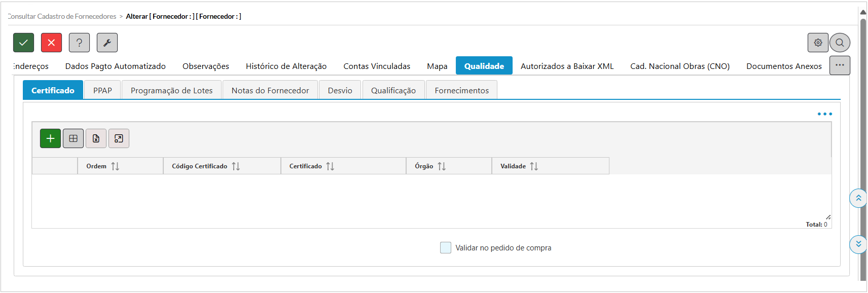This screenshot has height=293, width=868.
Task: Click the Consultar Cadastro de Fornecedores breadcrumb
Action: coord(62,16)
